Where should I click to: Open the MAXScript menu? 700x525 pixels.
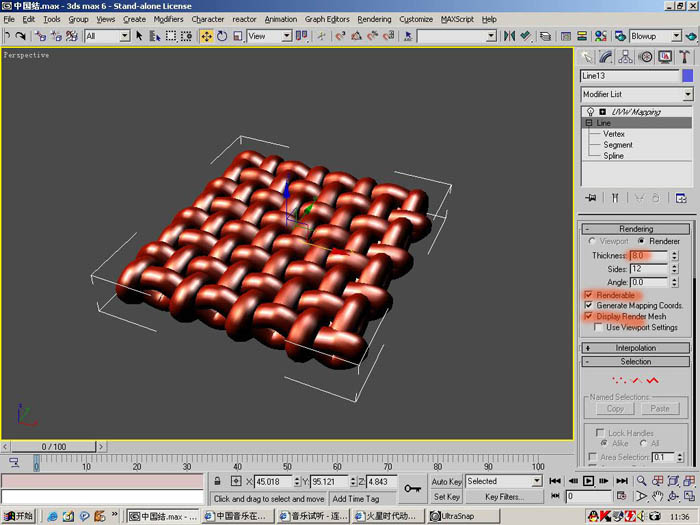click(457, 19)
